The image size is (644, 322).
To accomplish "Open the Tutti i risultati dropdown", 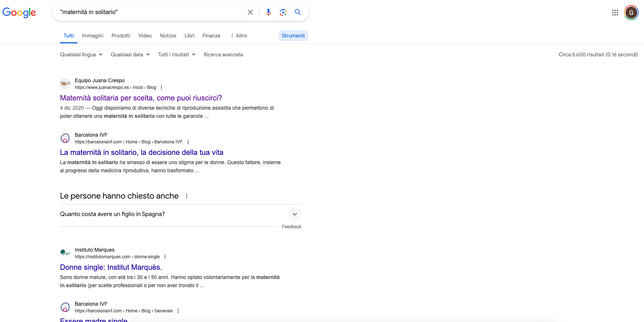I will point(176,54).
